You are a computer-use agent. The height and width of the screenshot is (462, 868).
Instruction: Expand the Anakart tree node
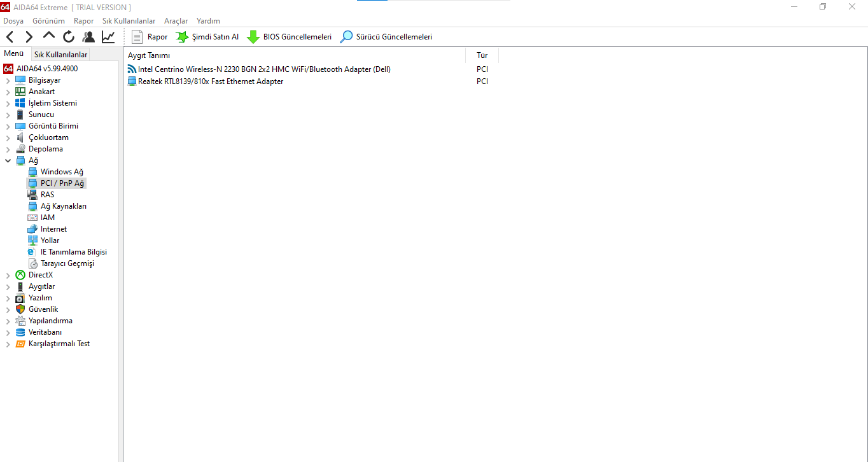(x=8, y=92)
